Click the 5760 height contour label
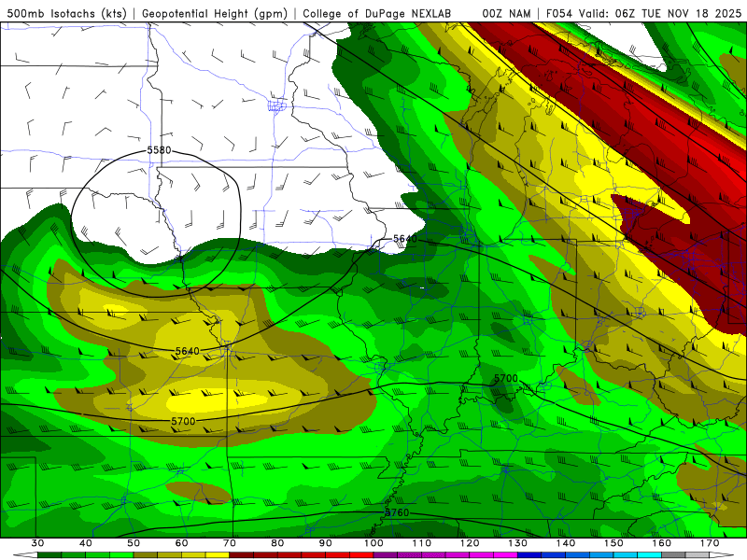Image resolution: width=747 pixels, height=560 pixels. pos(397,512)
